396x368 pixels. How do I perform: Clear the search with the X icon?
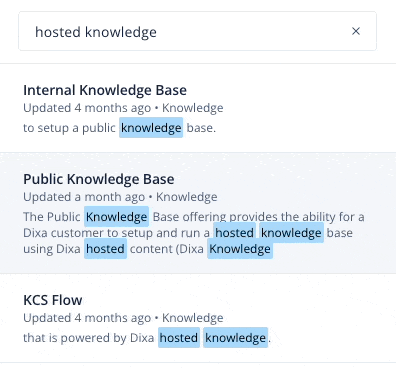356,31
